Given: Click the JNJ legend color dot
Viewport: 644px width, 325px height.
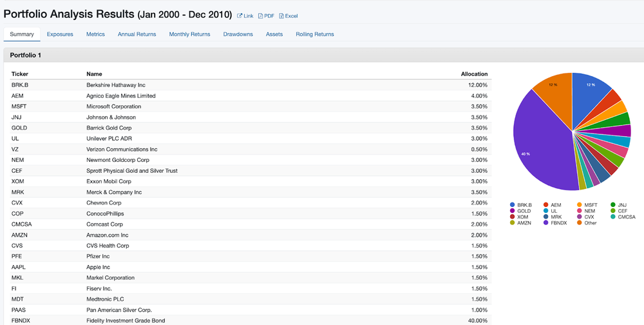Looking at the screenshot, I should point(613,204).
